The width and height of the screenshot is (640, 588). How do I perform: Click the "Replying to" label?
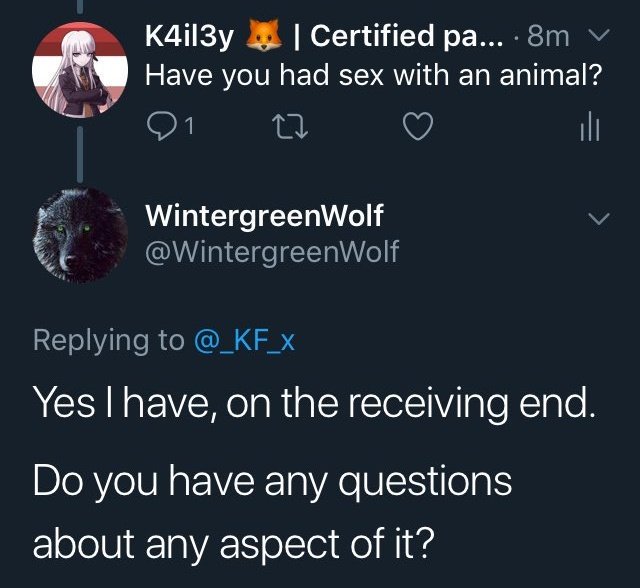(109, 341)
